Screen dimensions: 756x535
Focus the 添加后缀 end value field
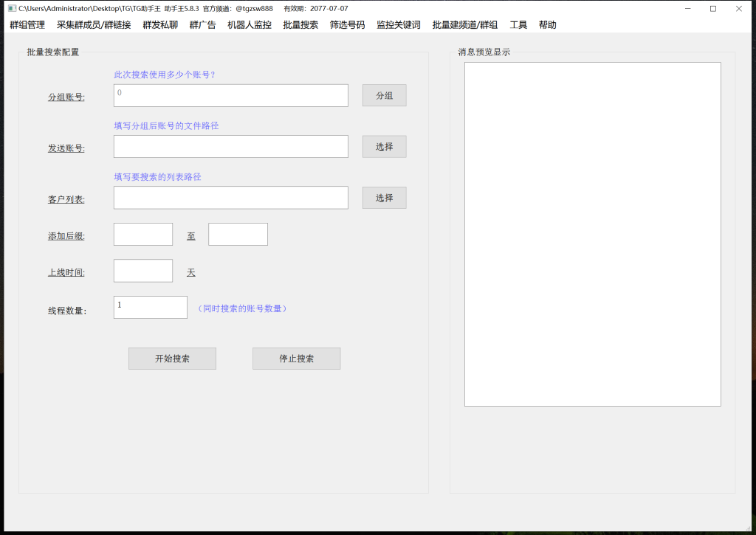[238, 234]
